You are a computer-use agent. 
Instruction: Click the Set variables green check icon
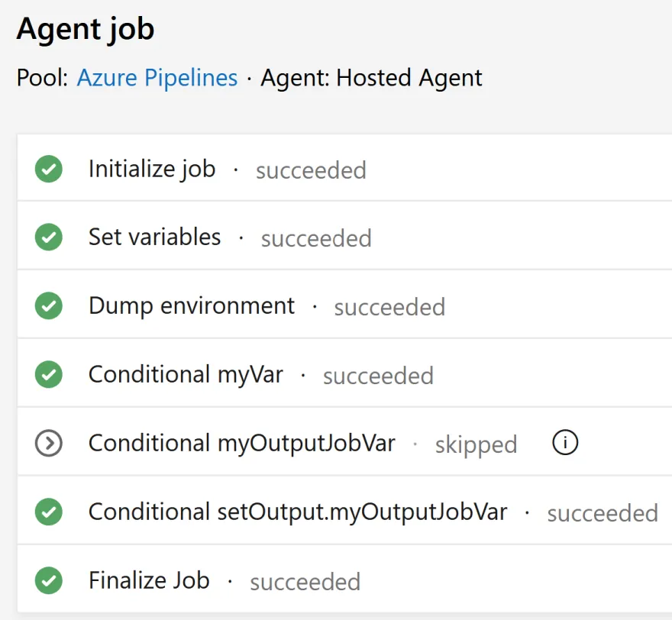(49, 237)
